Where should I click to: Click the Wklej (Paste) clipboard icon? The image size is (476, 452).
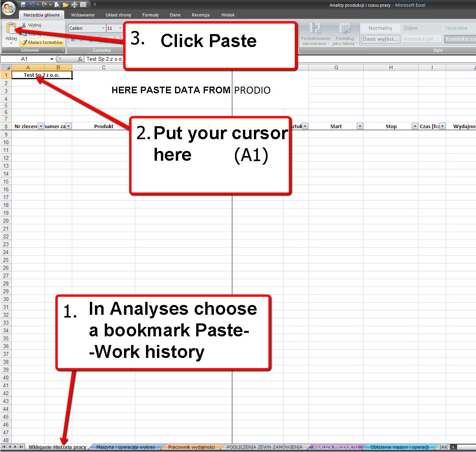[11, 27]
